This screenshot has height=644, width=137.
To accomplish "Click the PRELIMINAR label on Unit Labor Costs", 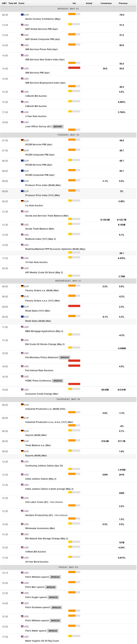I will [56, 502].
